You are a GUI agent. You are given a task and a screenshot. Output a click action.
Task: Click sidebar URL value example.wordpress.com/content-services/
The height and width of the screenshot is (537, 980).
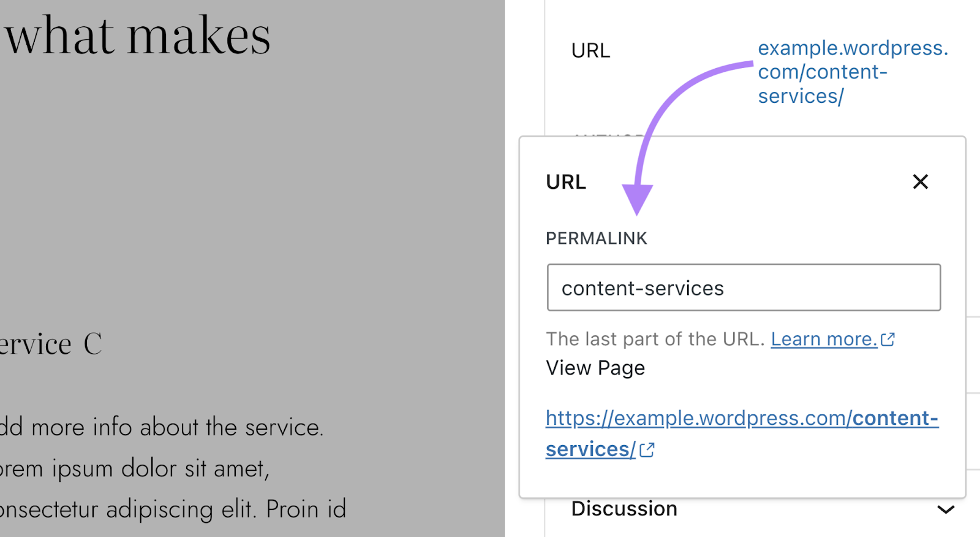[x=852, y=72]
